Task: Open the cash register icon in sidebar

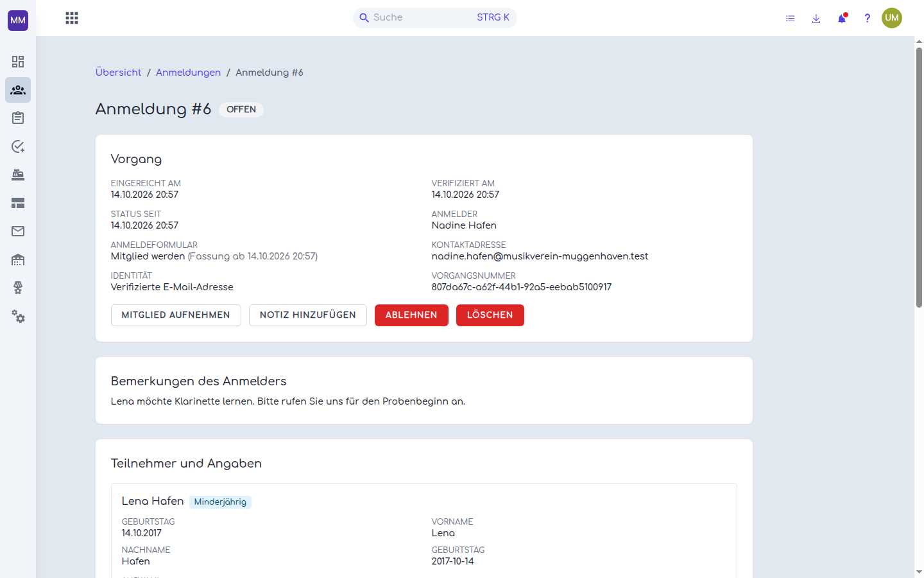Action: point(18,175)
